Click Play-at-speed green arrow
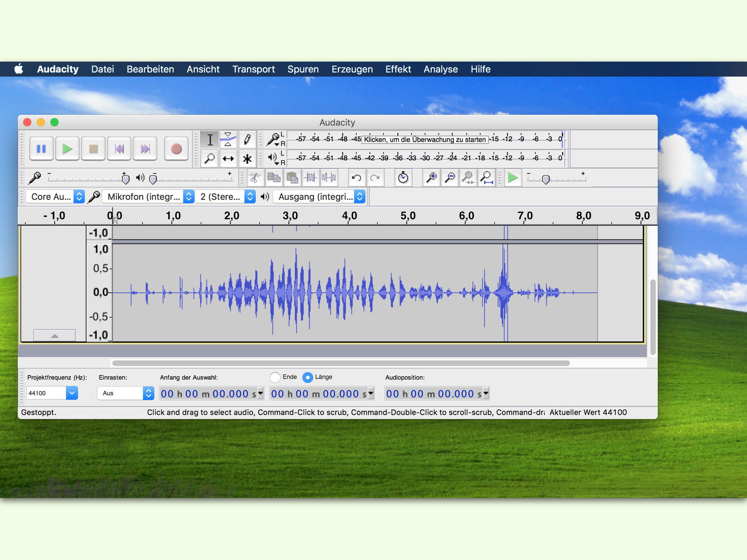Screen dimensions: 747x560 [x=513, y=177]
